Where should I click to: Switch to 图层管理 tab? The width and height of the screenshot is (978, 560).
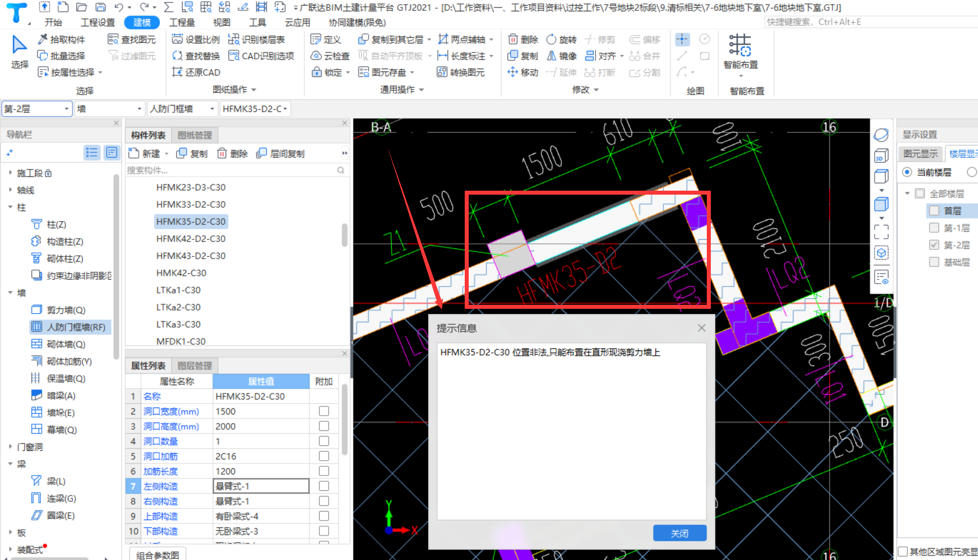pyautogui.click(x=195, y=365)
